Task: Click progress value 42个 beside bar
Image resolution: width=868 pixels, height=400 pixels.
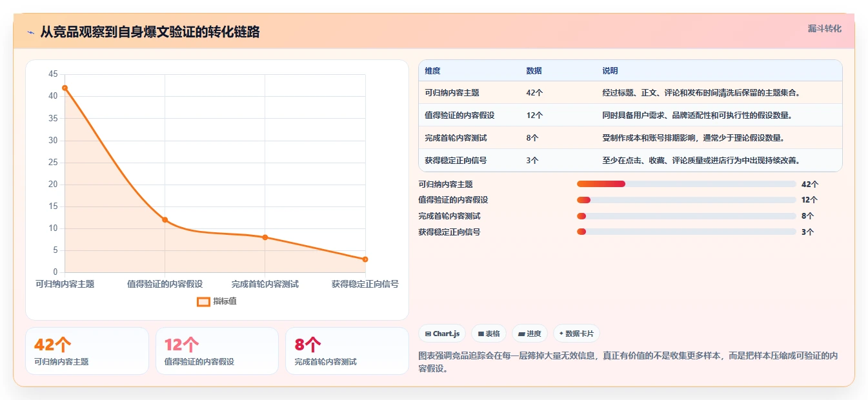Action: [809, 184]
